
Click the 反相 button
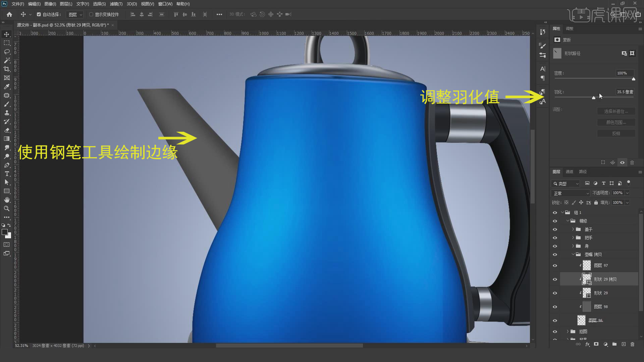616,133
